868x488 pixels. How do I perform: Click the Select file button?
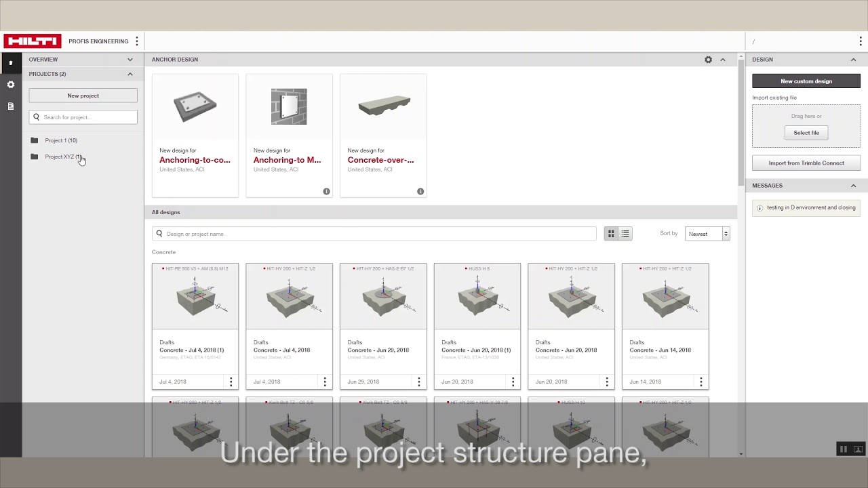pyautogui.click(x=806, y=133)
